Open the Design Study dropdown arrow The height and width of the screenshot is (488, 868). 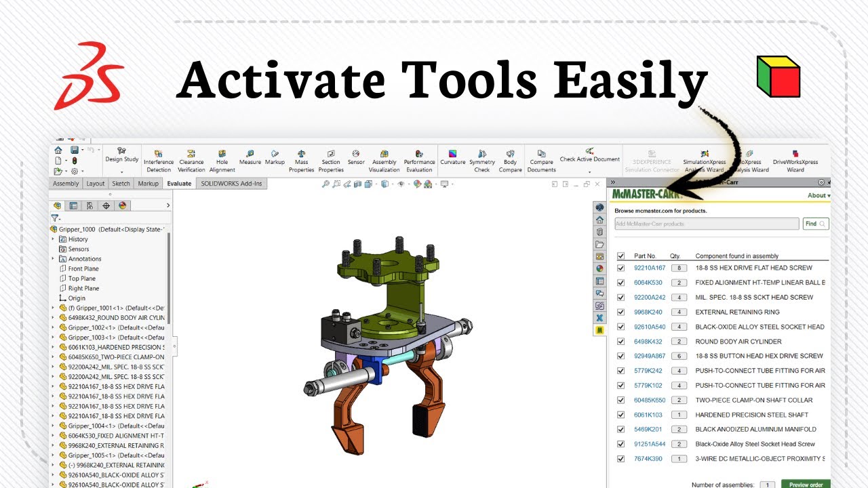point(122,172)
